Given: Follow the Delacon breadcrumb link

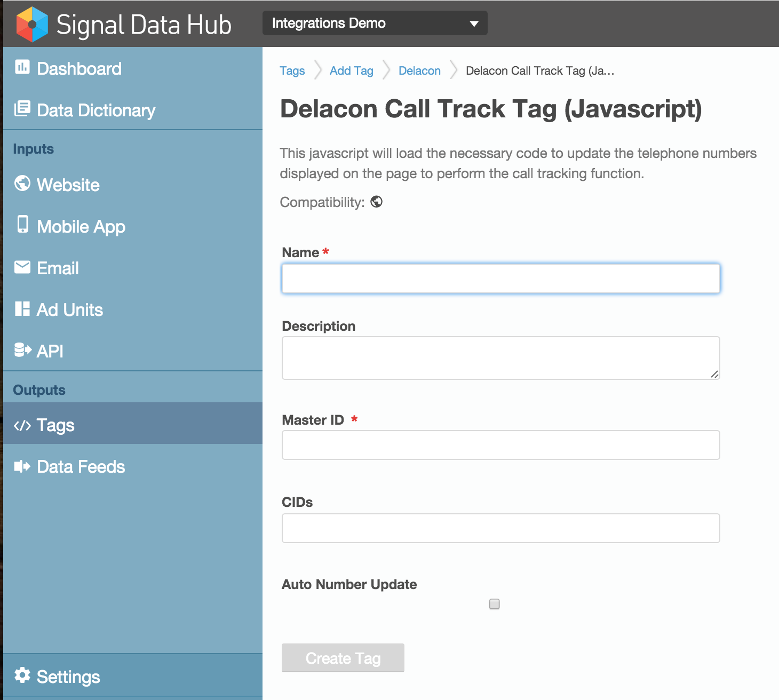Looking at the screenshot, I should (x=420, y=70).
